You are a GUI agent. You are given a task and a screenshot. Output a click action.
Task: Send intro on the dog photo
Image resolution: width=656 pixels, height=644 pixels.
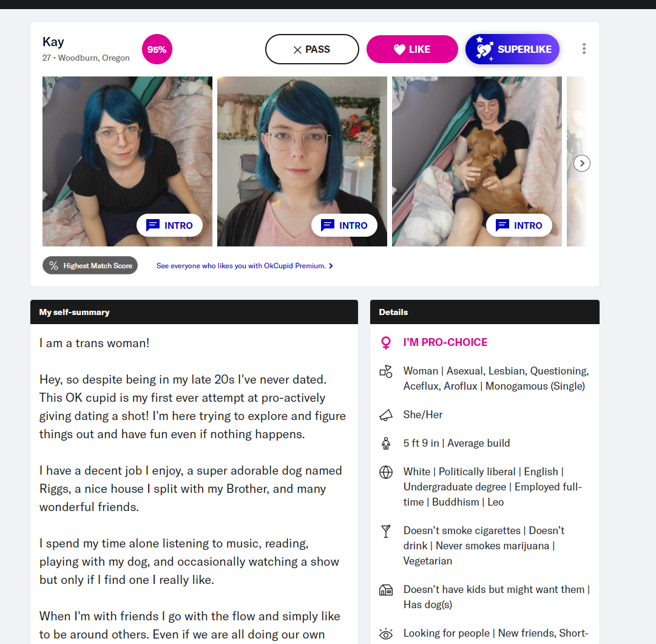(519, 226)
